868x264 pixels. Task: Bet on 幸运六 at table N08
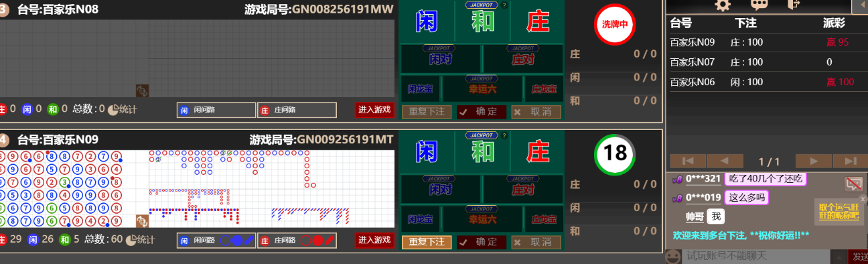coord(482,88)
